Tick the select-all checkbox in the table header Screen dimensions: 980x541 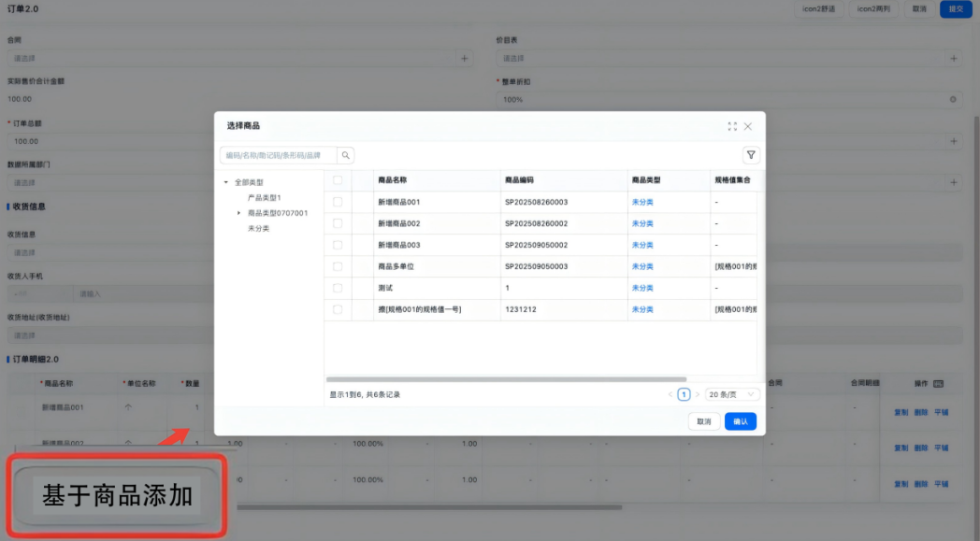pyautogui.click(x=337, y=179)
